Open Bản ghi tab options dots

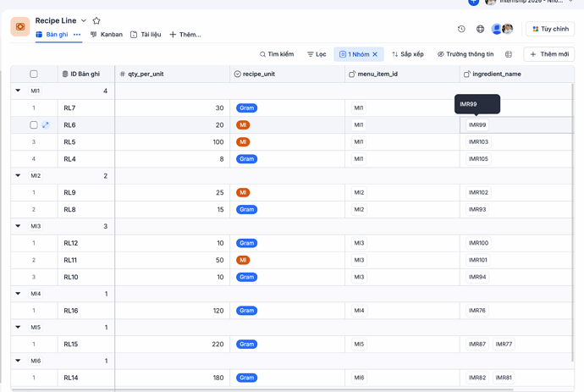77,35
